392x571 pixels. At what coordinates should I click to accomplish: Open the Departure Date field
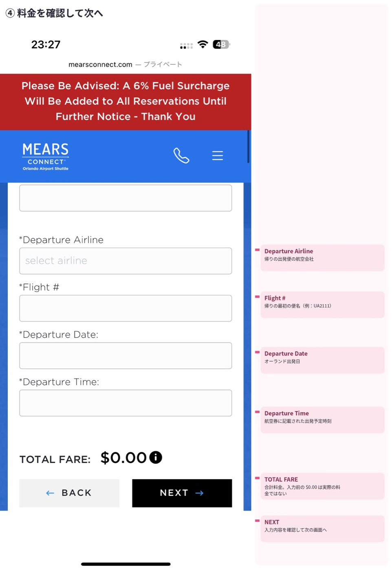tap(126, 356)
